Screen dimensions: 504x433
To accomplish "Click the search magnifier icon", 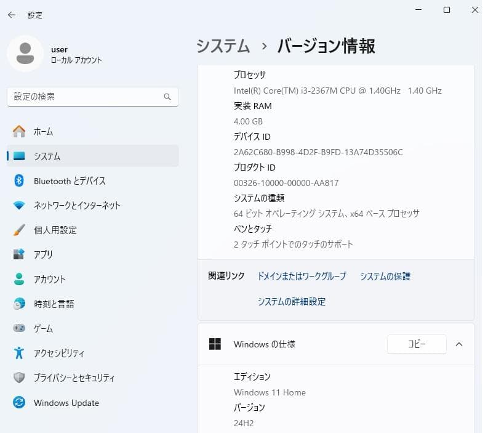I will (167, 97).
